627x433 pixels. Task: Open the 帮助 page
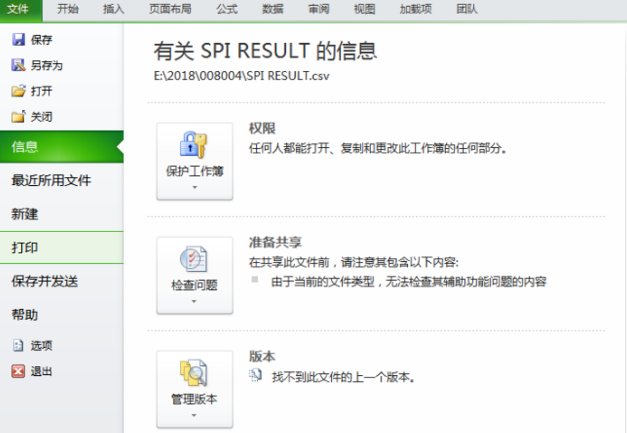pyautogui.click(x=62, y=315)
